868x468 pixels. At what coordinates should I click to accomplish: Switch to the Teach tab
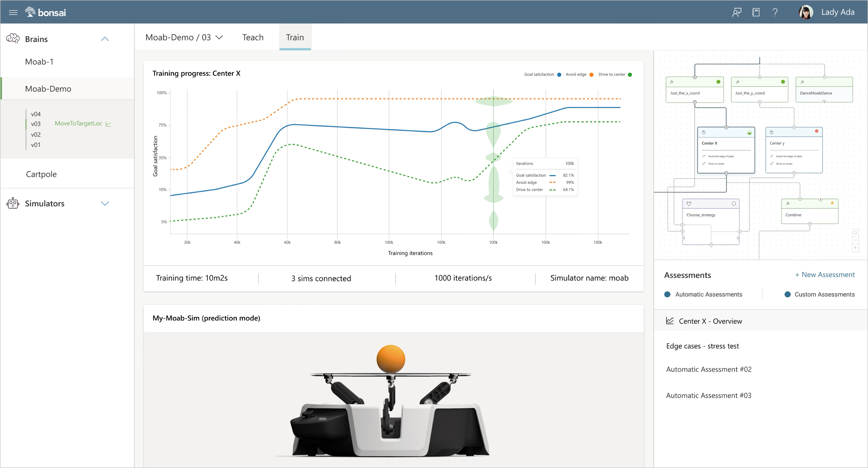coord(253,37)
